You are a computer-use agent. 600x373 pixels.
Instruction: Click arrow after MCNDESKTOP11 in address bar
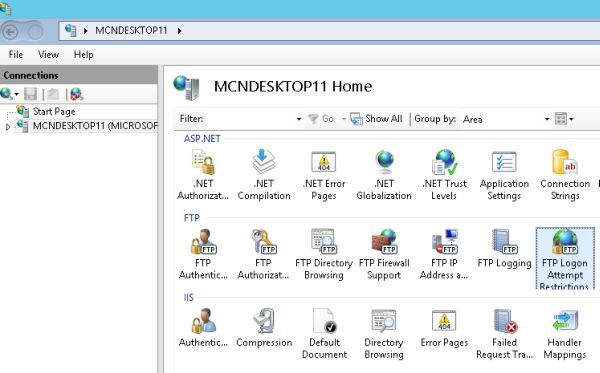[179, 31]
